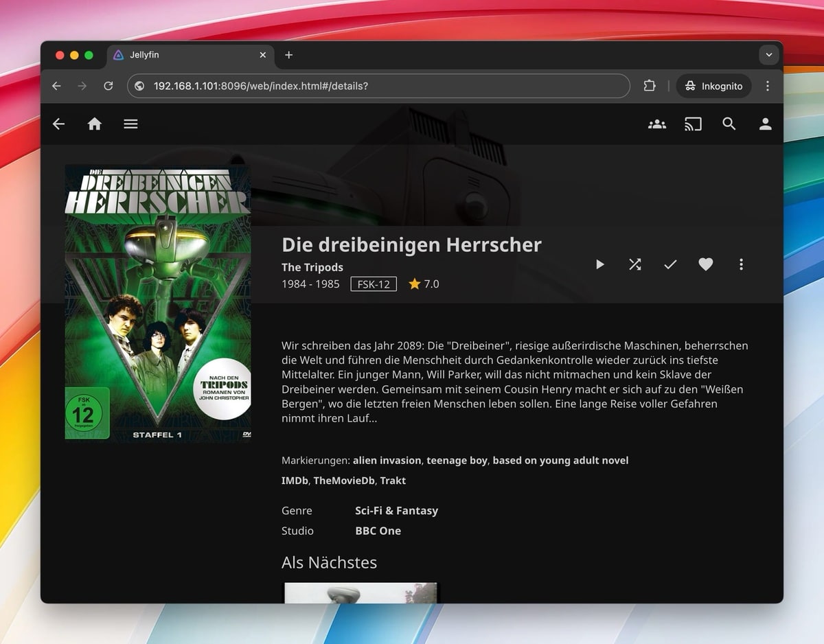Viewport: 824px width, 644px height.
Task: Click the Markierungen label
Action: [316, 461]
